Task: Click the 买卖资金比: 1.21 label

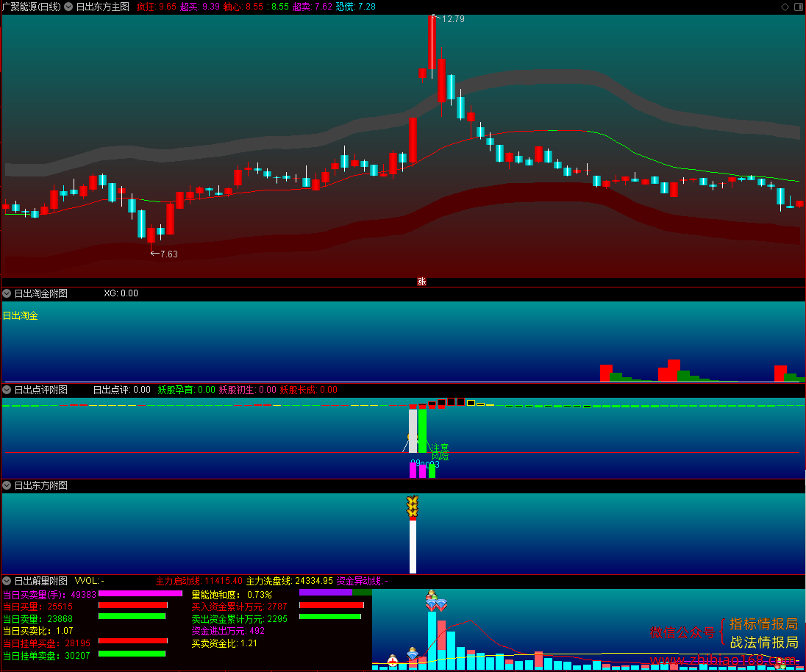Action: click(224, 643)
